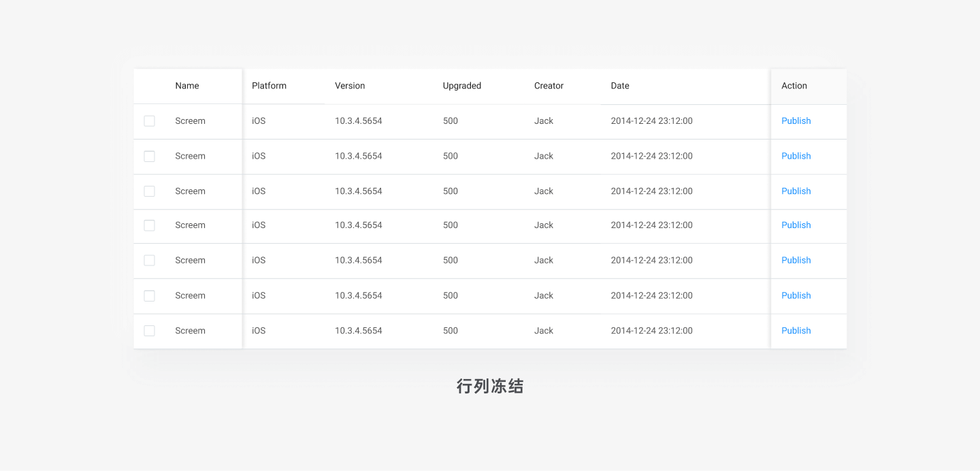
Task: Click the Jack cell in the fifth row
Action: (544, 260)
